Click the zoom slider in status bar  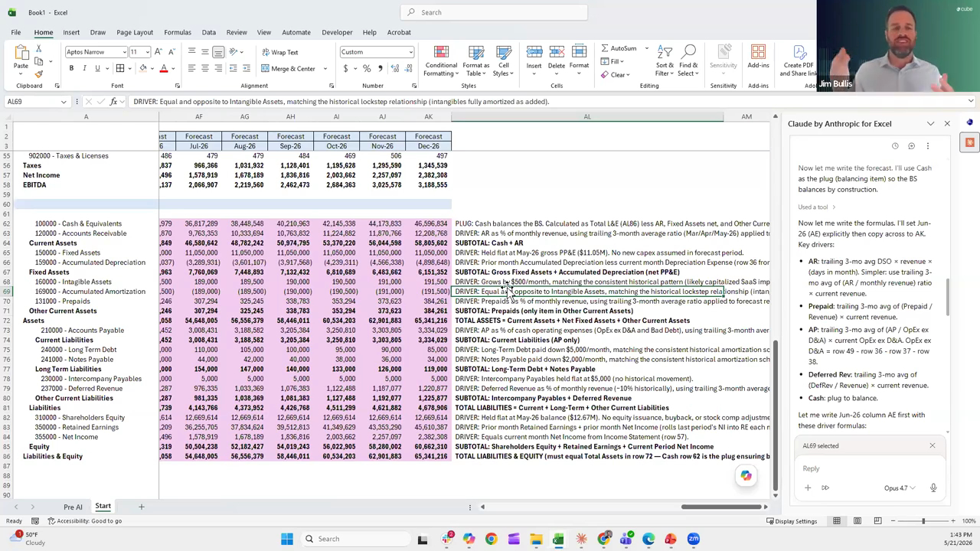point(923,521)
